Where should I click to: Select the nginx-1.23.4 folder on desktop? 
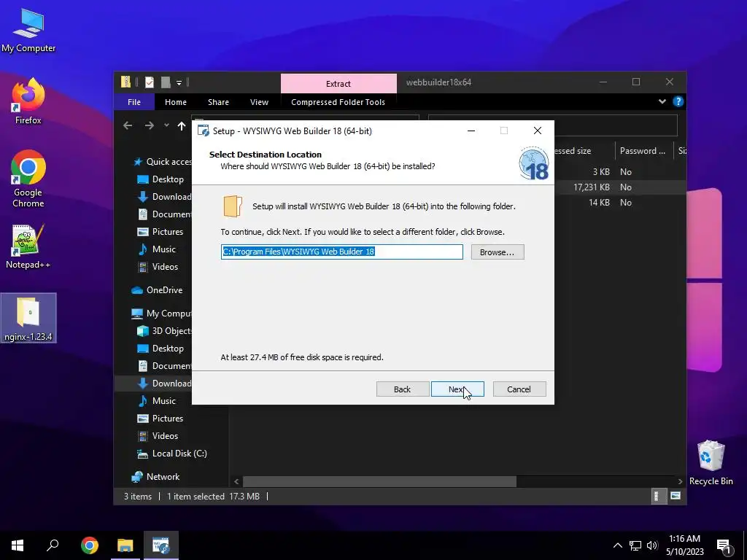coord(28,318)
